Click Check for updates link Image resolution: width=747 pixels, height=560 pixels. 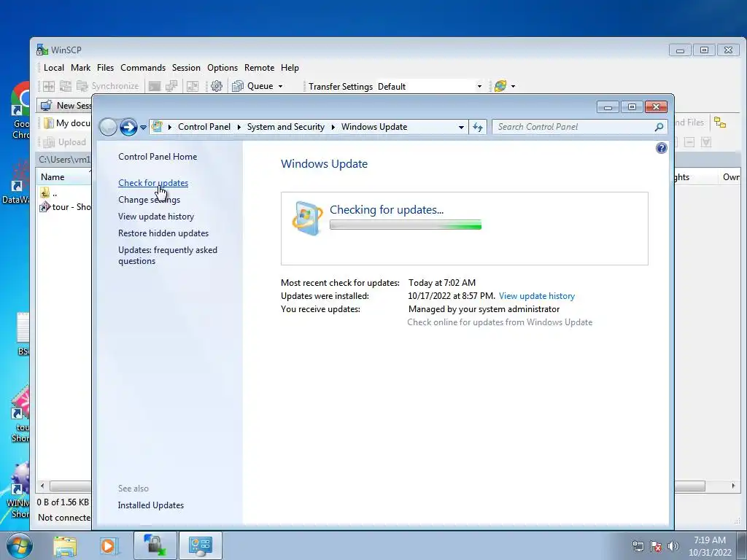[153, 183]
